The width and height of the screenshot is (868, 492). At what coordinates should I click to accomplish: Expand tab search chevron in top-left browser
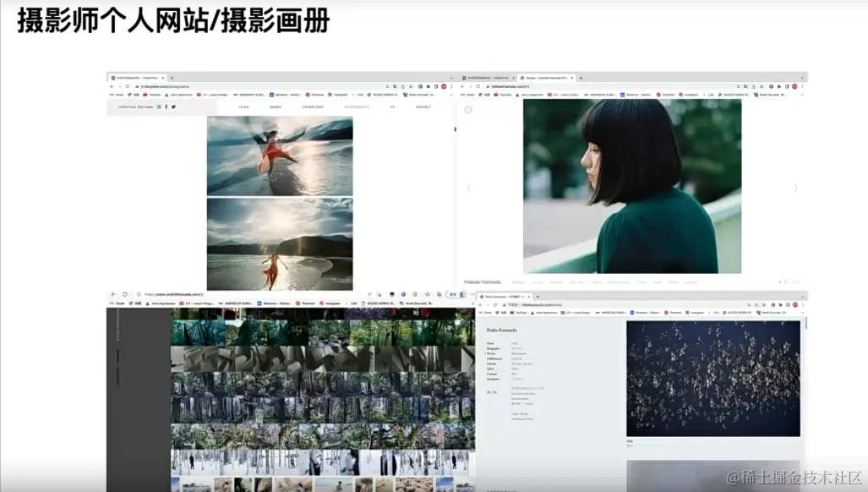click(451, 78)
